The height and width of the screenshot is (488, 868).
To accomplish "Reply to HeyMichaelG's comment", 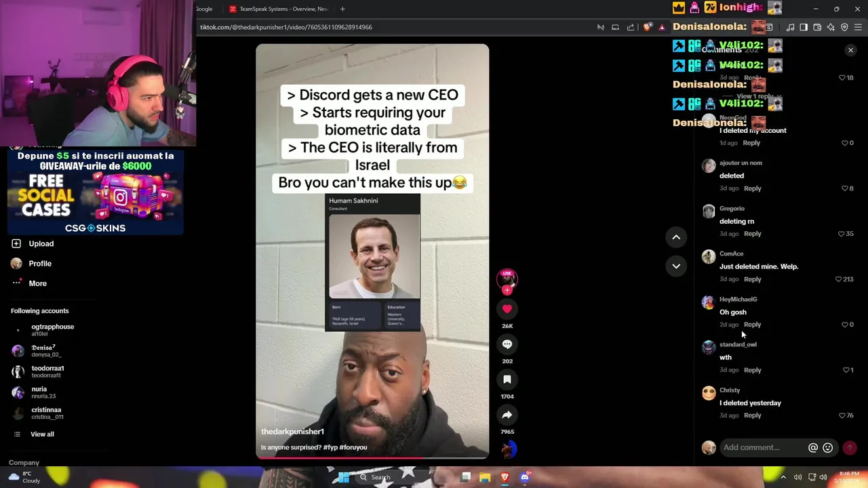I will tap(752, 325).
